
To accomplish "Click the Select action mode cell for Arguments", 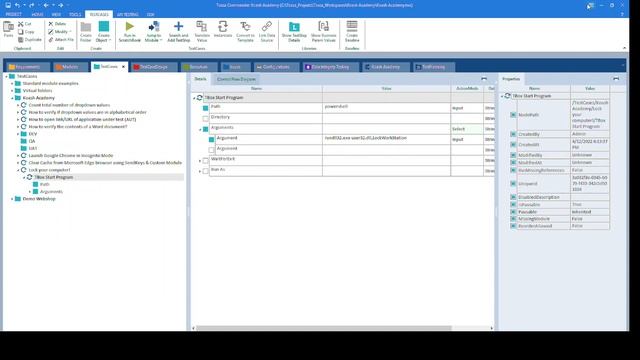I will click(x=467, y=129).
